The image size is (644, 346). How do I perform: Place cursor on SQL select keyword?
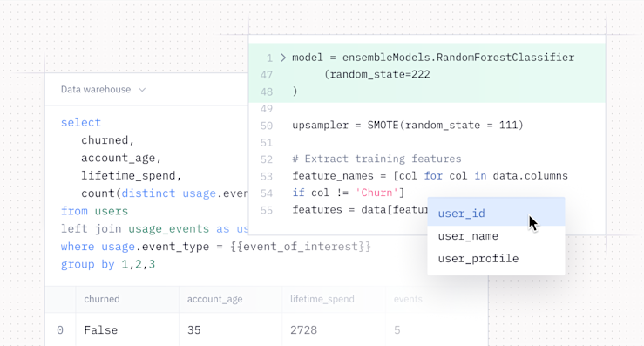(81, 123)
